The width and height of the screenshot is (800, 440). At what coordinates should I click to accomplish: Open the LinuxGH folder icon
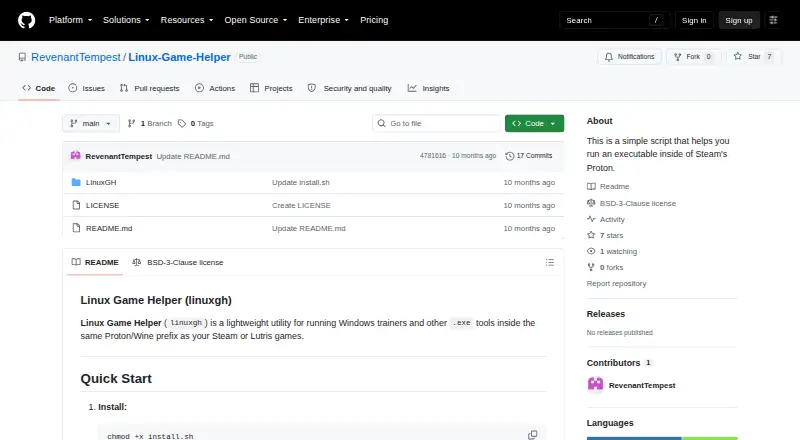(76, 182)
